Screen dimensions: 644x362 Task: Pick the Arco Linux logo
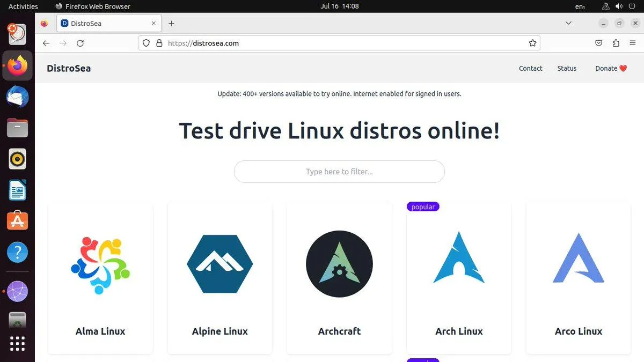[x=579, y=258]
